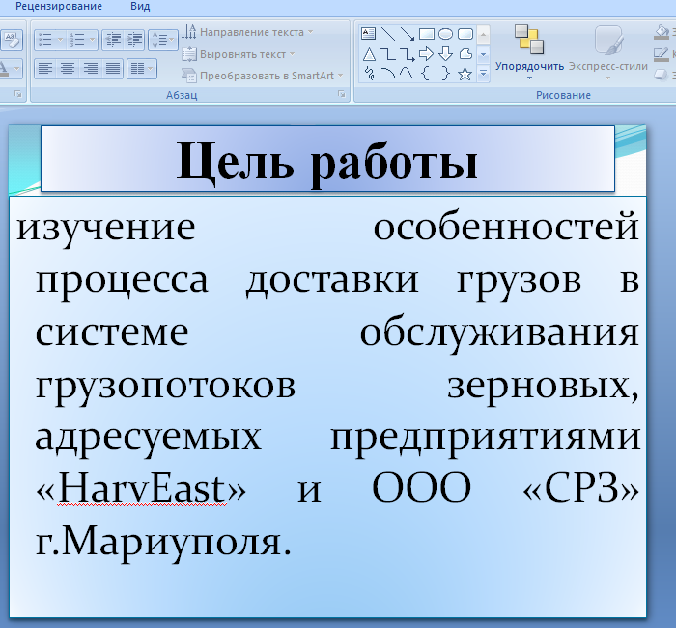Select the elbow arrow connector shape

coord(407,54)
